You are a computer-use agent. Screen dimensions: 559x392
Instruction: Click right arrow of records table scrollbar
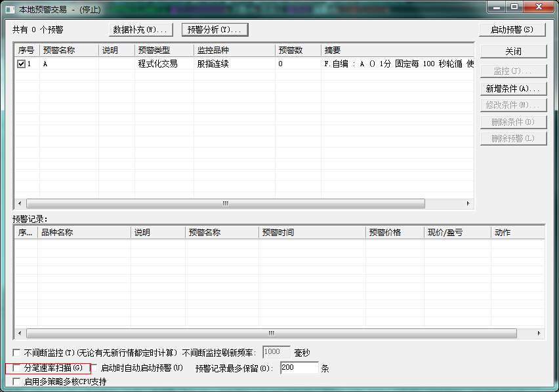click(x=539, y=333)
